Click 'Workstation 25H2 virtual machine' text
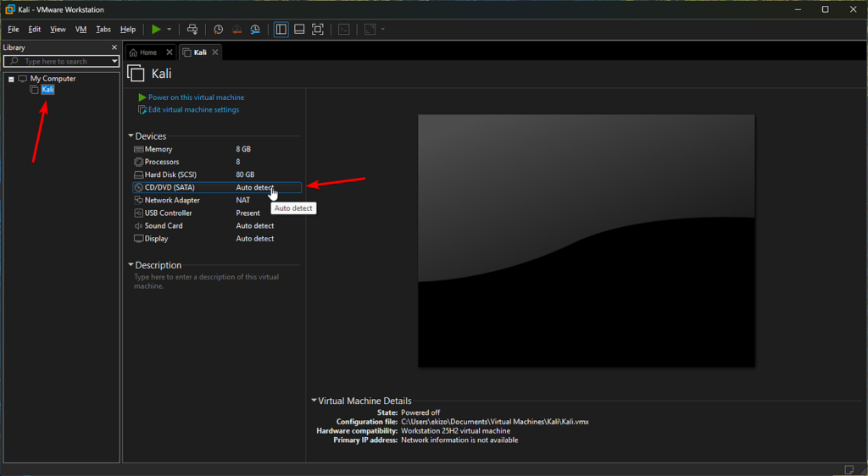This screenshot has width=868, height=476. [455, 430]
